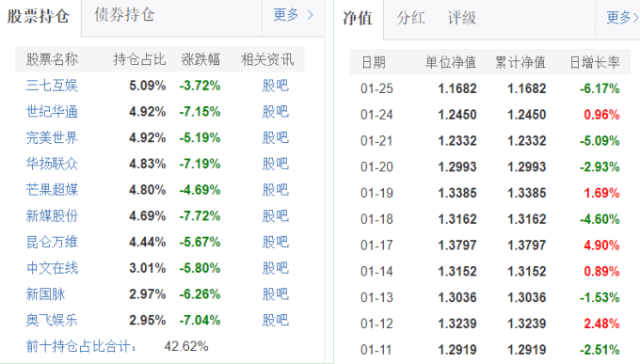The width and height of the screenshot is (640, 364).
Task: Click 前十持仓占比合计 label
Action: point(81,346)
